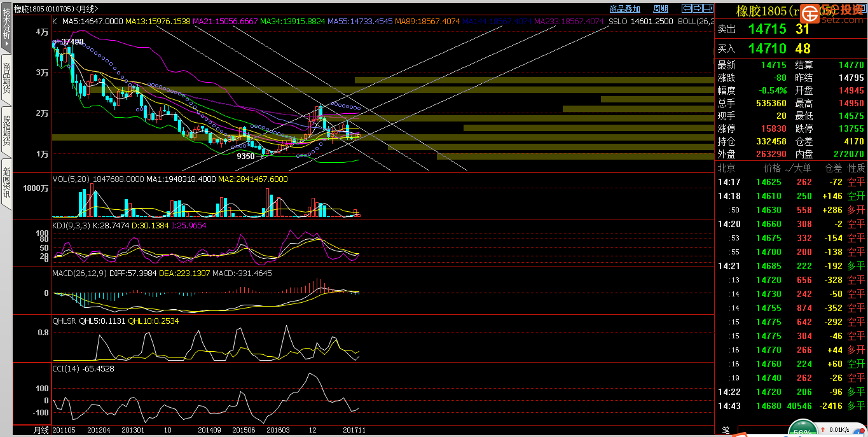
Task: Click the CCI(14) indicator title
Action: tap(66, 368)
